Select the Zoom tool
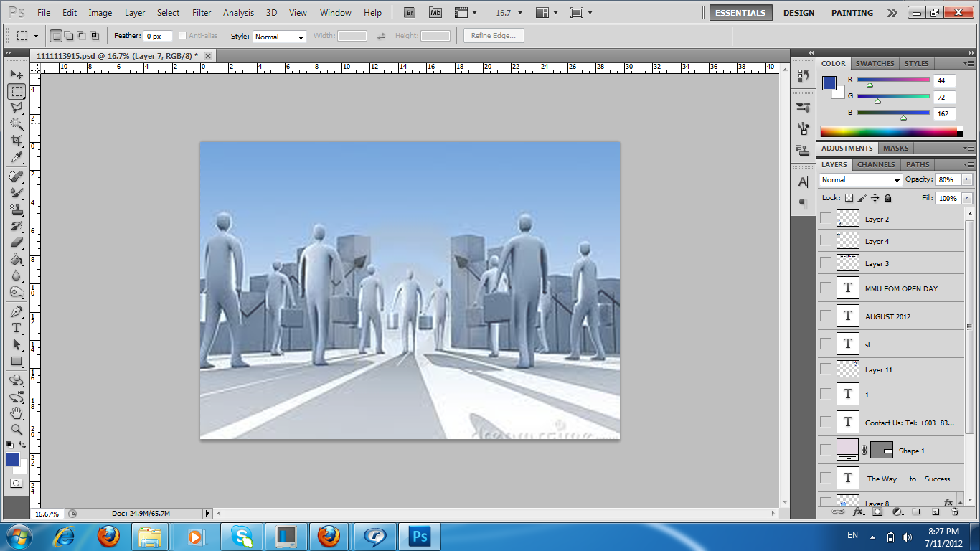Image resolution: width=980 pixels, height=551 pixels. 17,430
